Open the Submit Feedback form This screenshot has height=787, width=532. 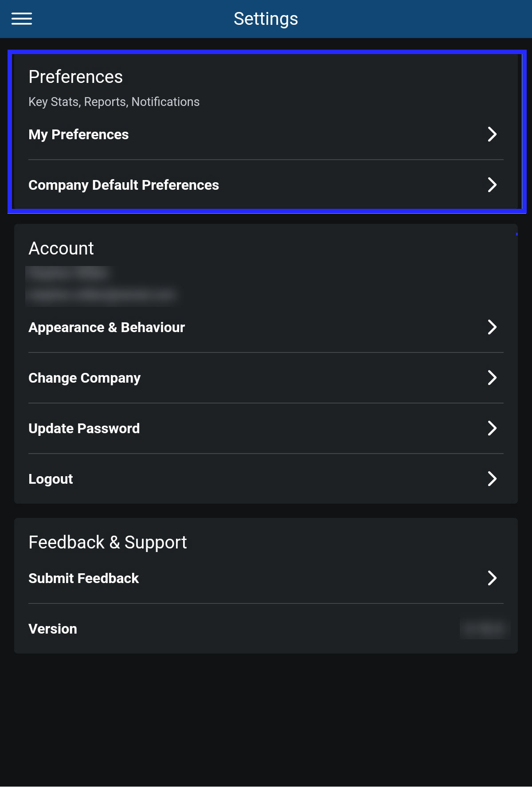83,578
